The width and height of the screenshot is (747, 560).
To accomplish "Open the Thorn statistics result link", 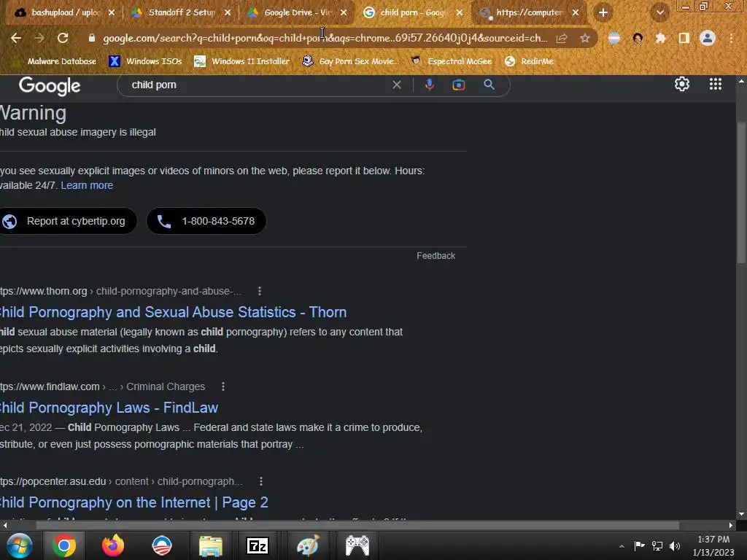I will [x=174, y=312].
